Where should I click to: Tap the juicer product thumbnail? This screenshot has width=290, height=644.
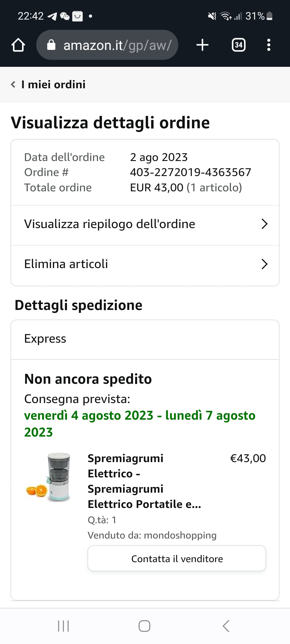point(48,477)
